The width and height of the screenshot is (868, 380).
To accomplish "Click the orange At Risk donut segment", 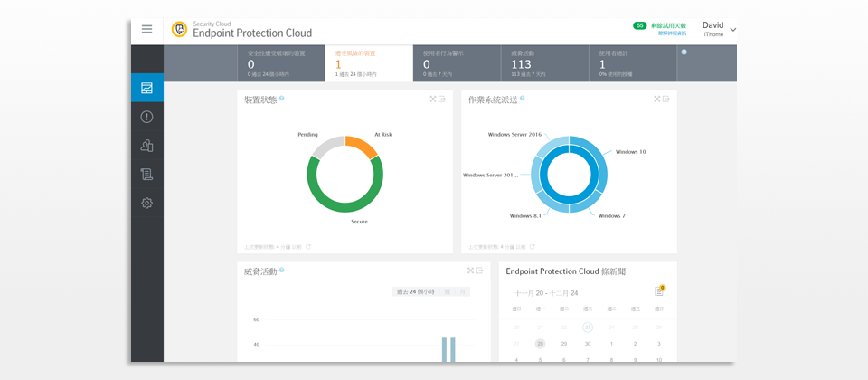I will [361, 145].
